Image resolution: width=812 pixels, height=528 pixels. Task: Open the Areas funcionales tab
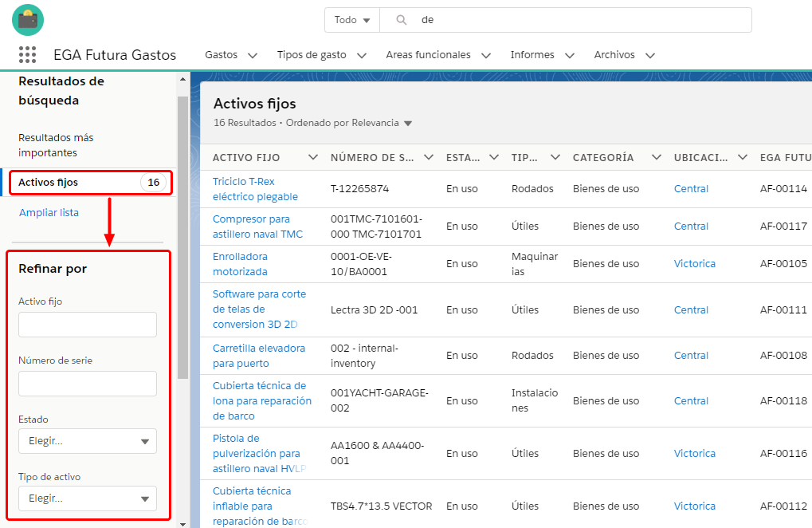click(428, 55)
